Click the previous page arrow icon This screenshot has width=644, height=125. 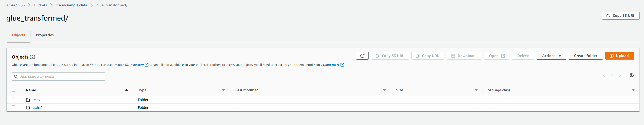tap(604, 75)
